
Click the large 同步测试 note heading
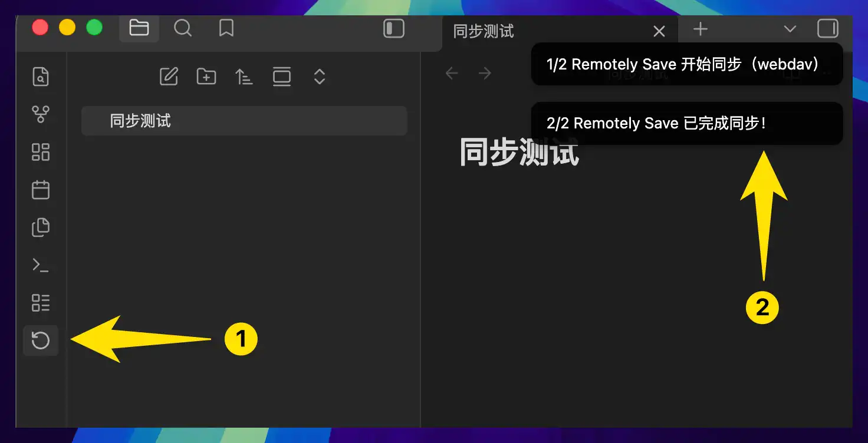pyautogui.click(x=520, y=152)
